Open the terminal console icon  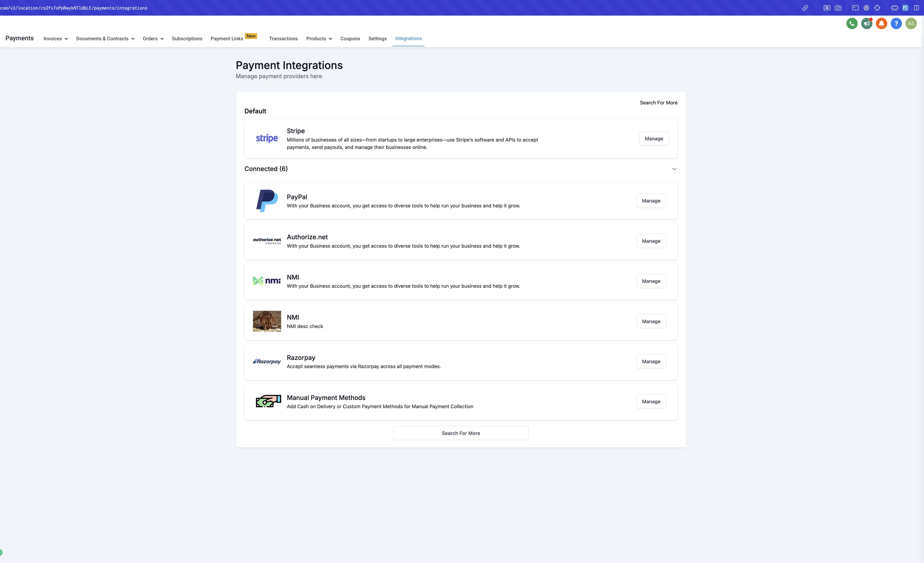pyautogui.click(x=855, y=8)
